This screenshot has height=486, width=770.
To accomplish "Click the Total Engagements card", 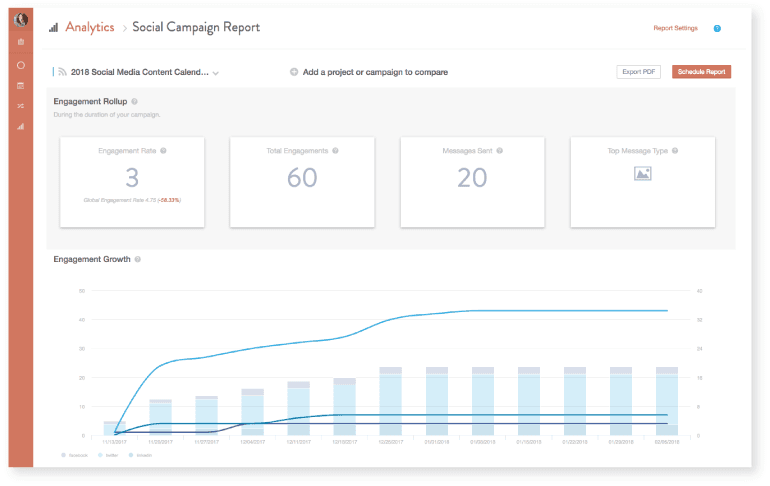I will 303,182.
